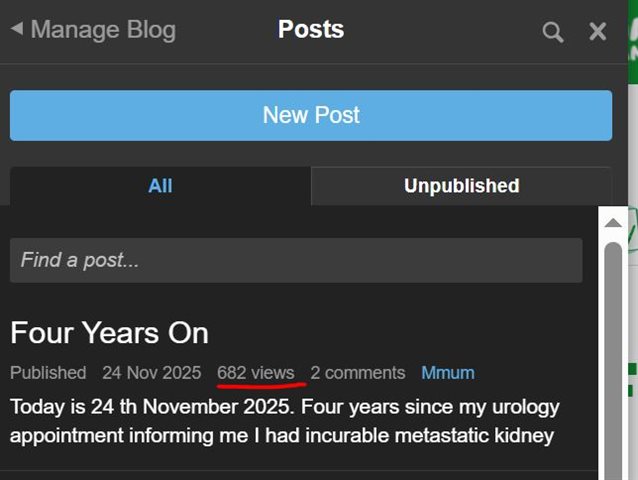Create a post with New Post button
Image resolution: width=638 pixels, height=480 pixels.
click(x=311, y=115)
